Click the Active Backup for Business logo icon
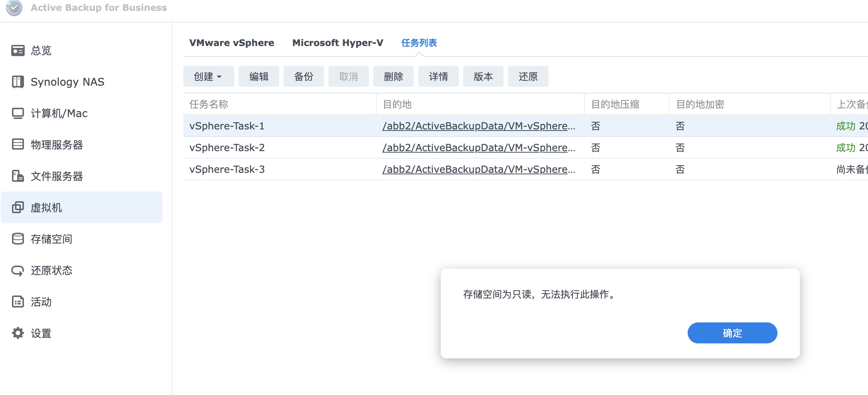The image size is (868, 395). coord(14,7)
